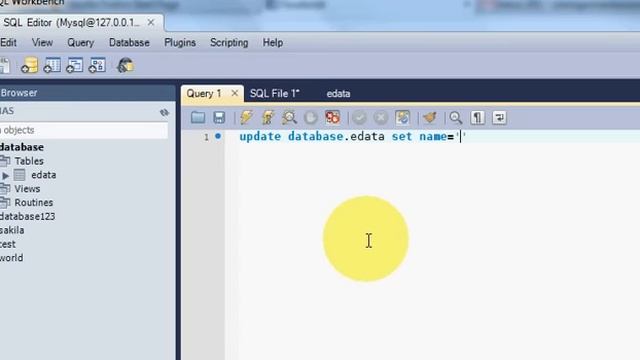Open the Help menu
640x360 pixels.
tap(273, 42)
